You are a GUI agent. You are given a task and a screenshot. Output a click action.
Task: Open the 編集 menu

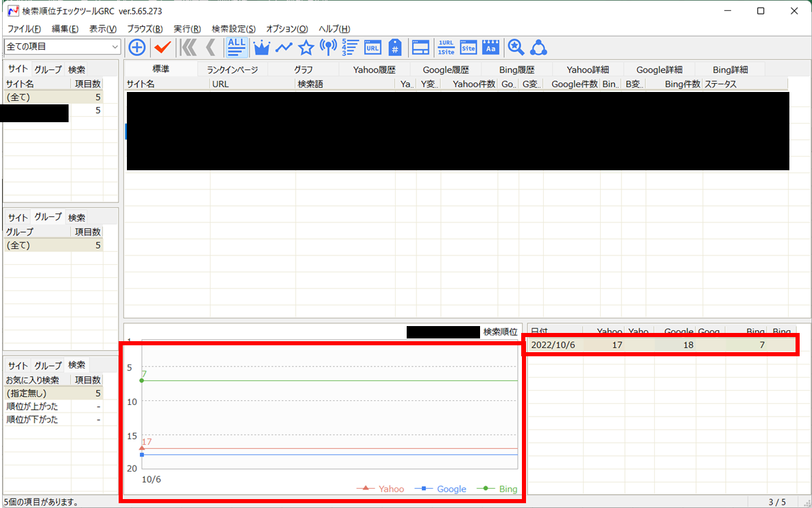point(65,29)
